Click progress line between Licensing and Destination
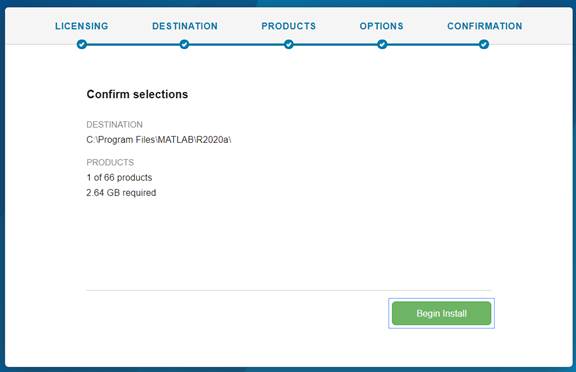The image size is (576, 372). 133,44
